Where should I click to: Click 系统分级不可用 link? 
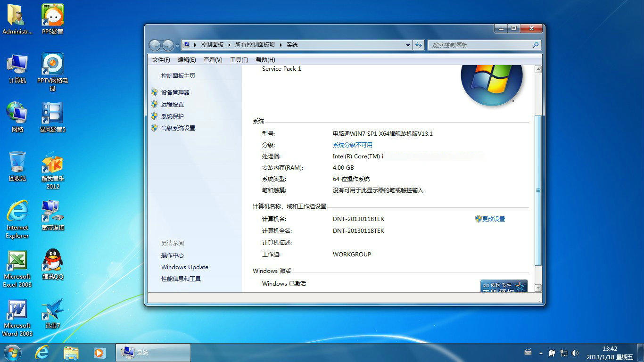pyautogui.click(x=353, y=145)
